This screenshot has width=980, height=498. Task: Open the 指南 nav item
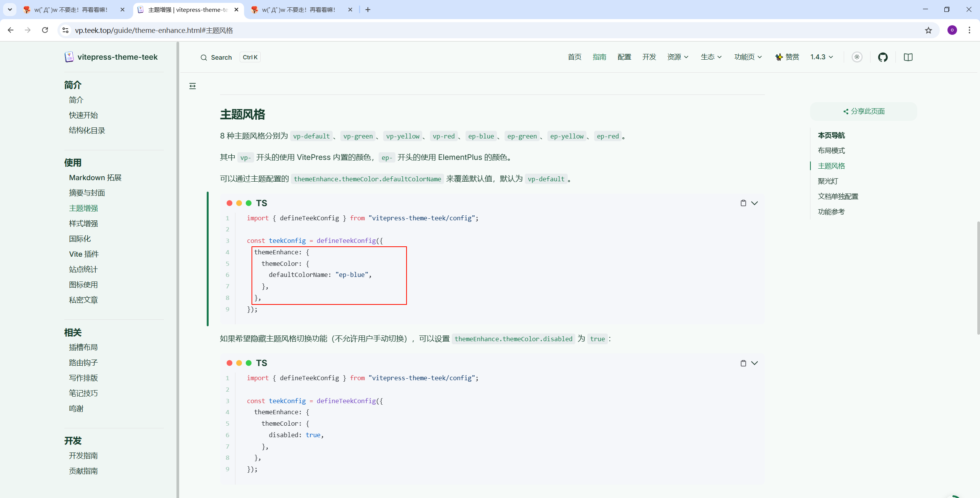599,57
